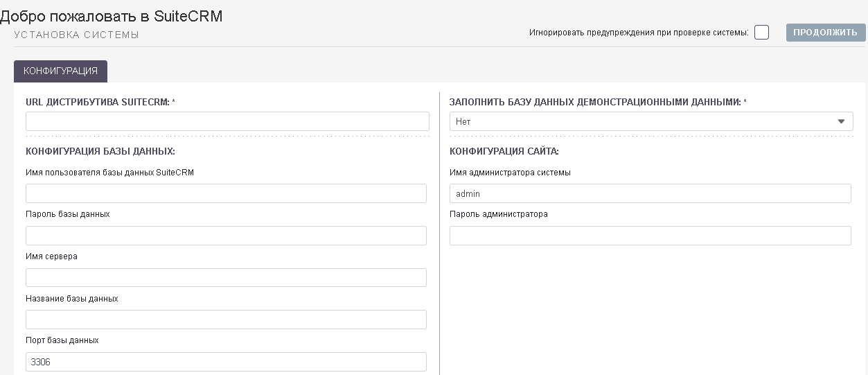Tick the ignore system check warnings checkbox
The height and width of the screenshot is (375, 868).
761,33
